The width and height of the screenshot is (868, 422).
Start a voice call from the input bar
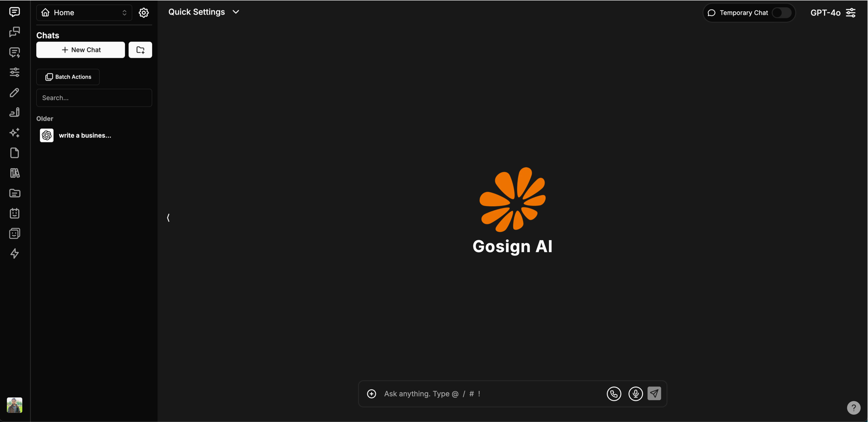pos(614,393)
